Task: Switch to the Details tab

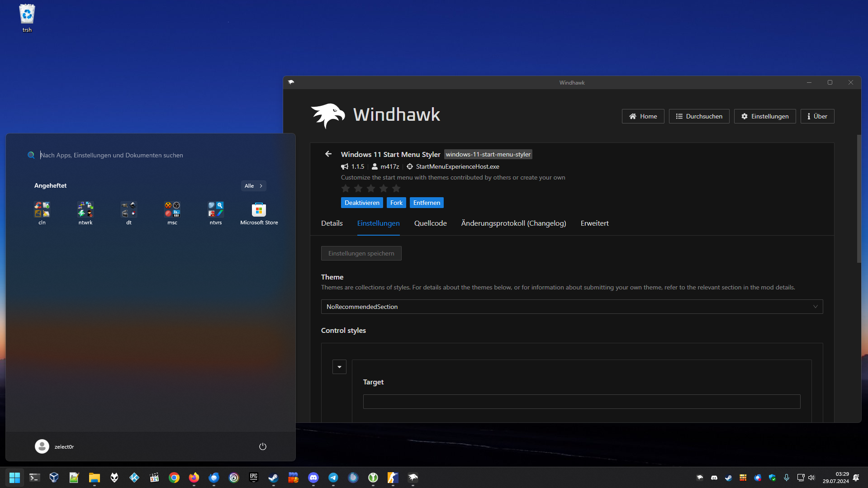Action: [x=332, y=223]
